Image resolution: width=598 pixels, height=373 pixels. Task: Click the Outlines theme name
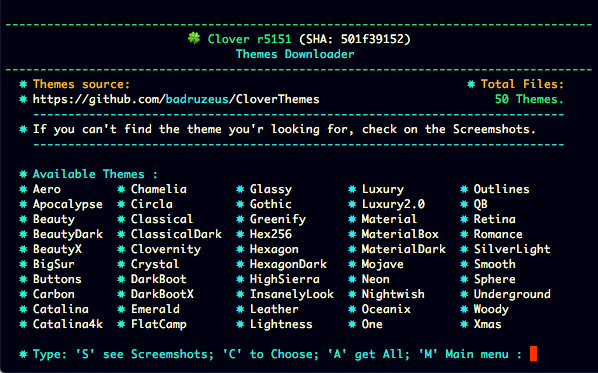coord(502,189)
